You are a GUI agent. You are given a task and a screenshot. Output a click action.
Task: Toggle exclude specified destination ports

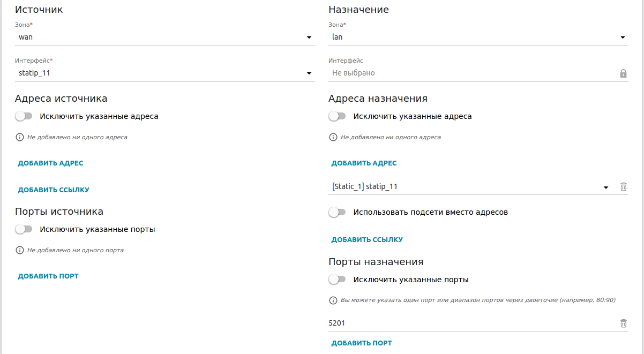pos(338,280)
